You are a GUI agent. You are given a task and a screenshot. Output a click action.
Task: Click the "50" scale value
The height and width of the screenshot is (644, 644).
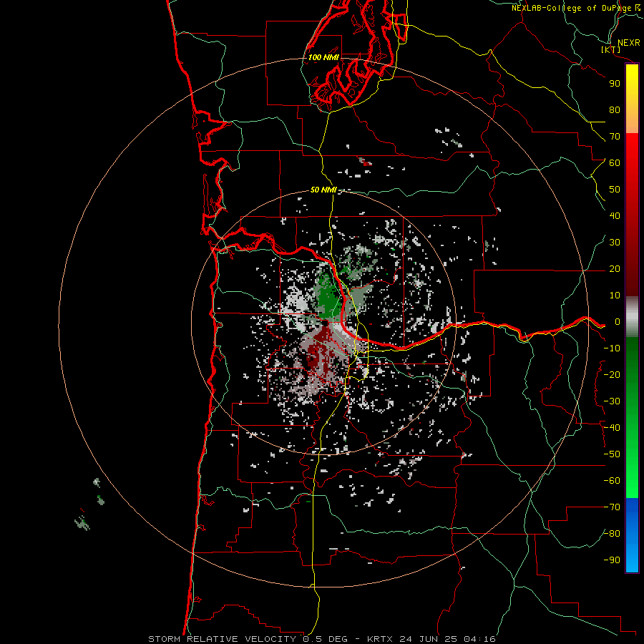tap(615, 190)
